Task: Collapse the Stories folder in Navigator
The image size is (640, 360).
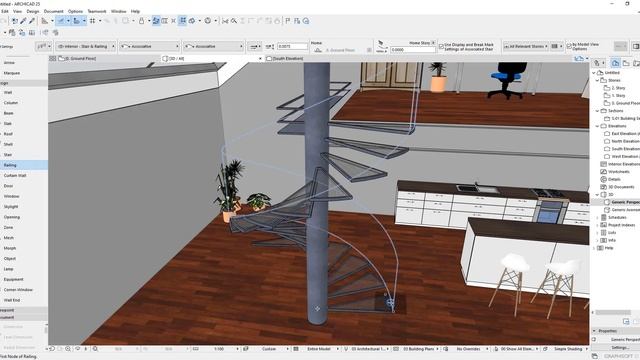Action: (x=598, y=80)
